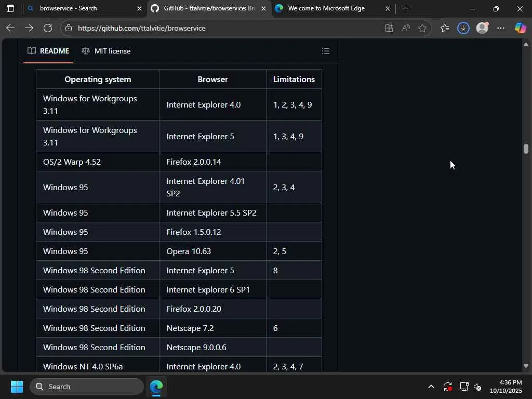Open the tab actions menu icon
532x399 pixels.
(10, 8)
